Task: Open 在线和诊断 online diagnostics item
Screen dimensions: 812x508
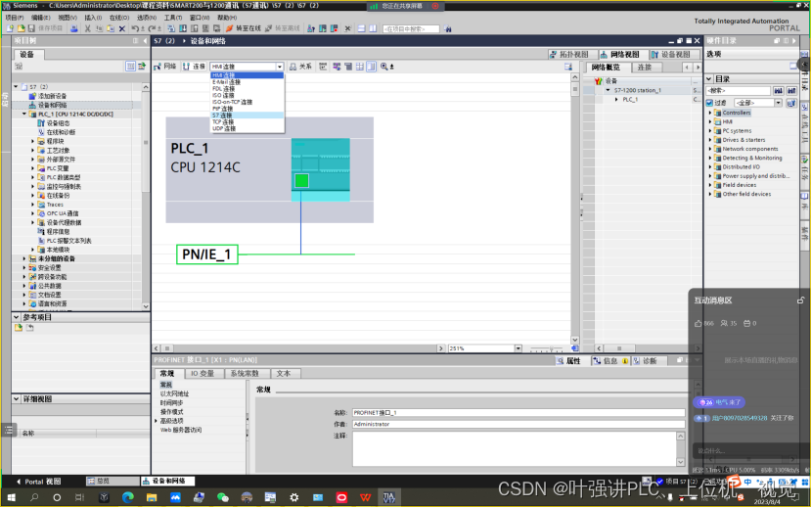Action: click(60, 132)
